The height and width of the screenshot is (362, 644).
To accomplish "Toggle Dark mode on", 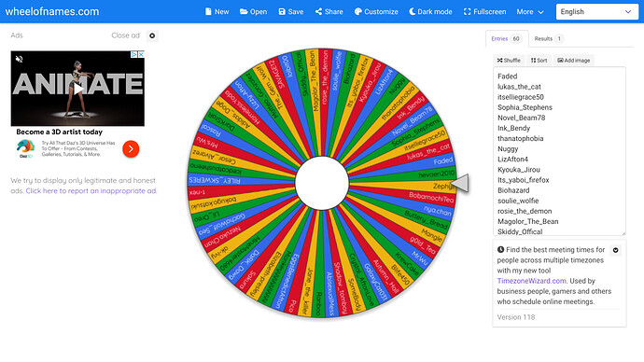I will [430, 12].
